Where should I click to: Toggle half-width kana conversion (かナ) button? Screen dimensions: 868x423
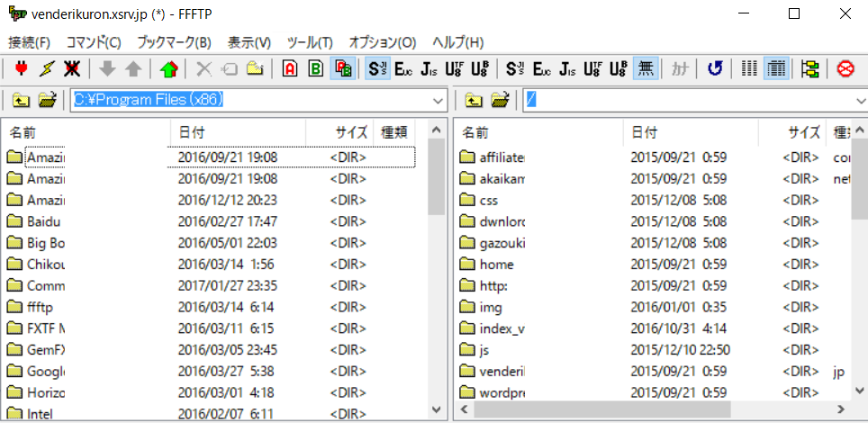point(679,69)
